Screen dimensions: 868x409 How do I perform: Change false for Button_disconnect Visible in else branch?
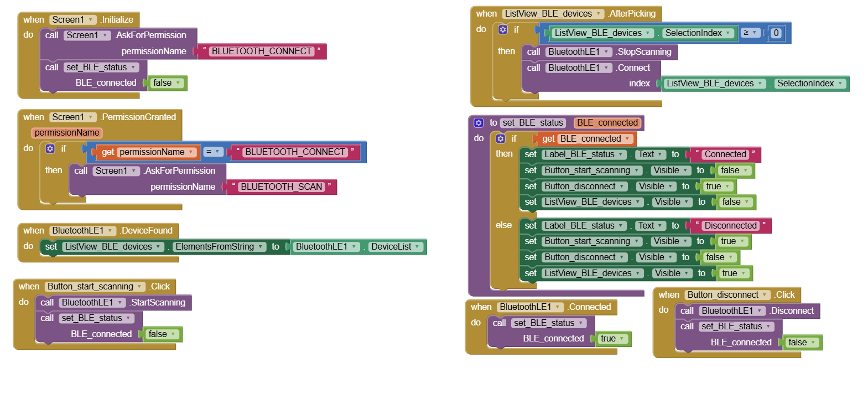[720, 257]
